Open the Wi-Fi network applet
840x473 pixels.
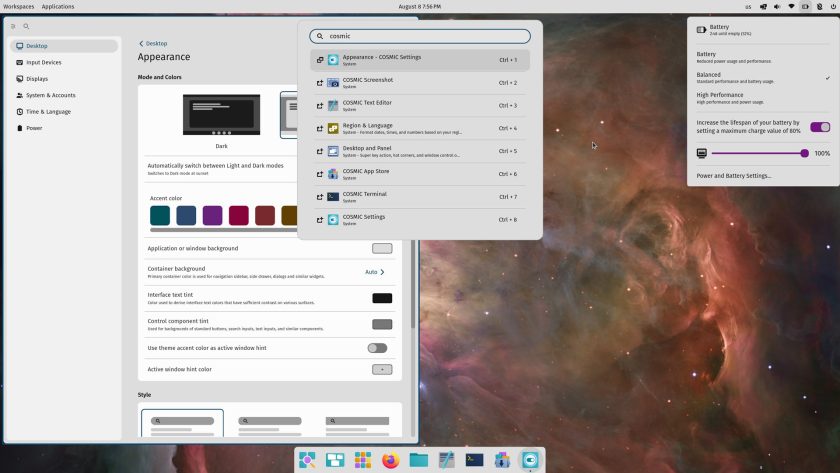(x=791, y=7)
